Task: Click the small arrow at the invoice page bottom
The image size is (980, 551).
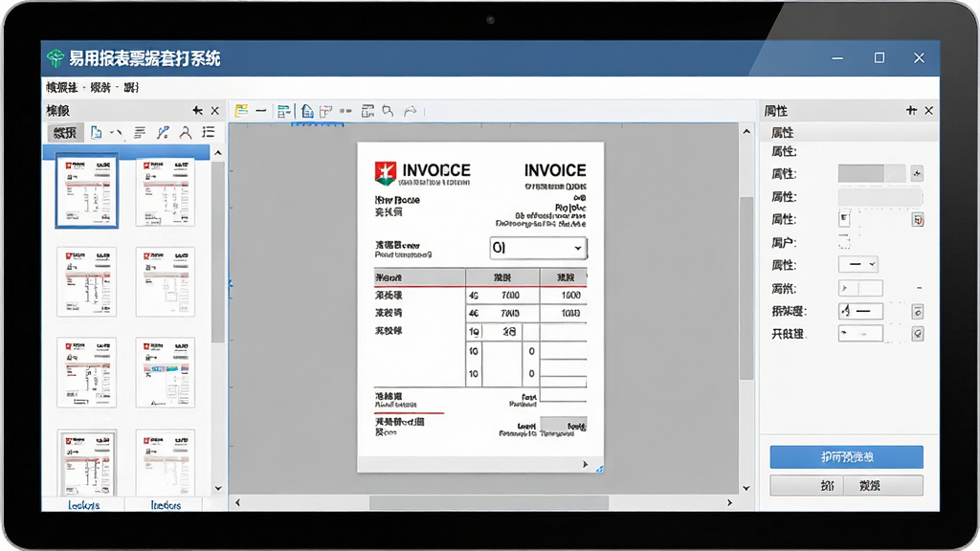Action: pyautogui.click(x=585, y=464)
